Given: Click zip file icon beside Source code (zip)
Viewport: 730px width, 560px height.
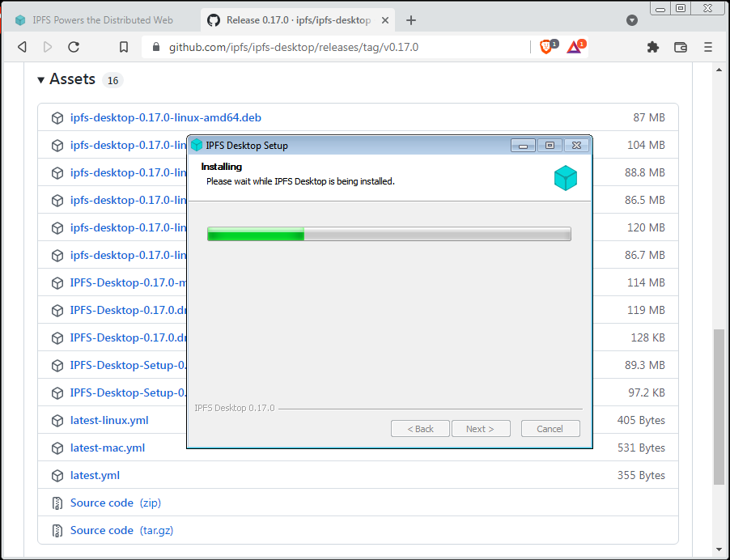Looking at the screenshot, I should [x=57, y=503].
